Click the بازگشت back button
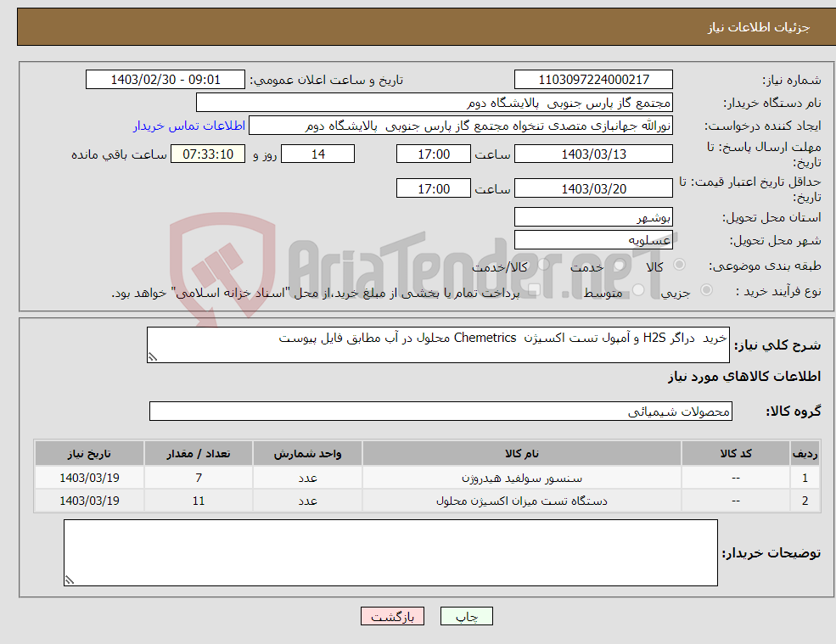 392,616
